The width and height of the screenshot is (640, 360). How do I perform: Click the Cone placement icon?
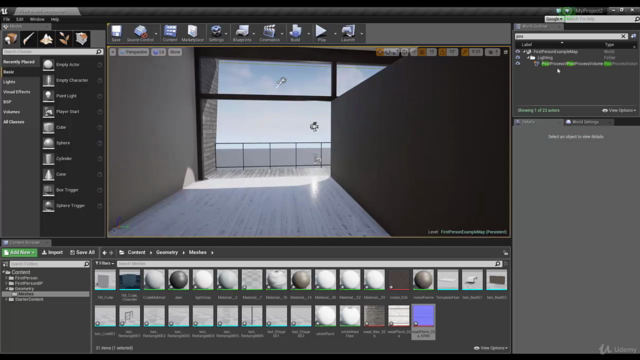[49, 174]
